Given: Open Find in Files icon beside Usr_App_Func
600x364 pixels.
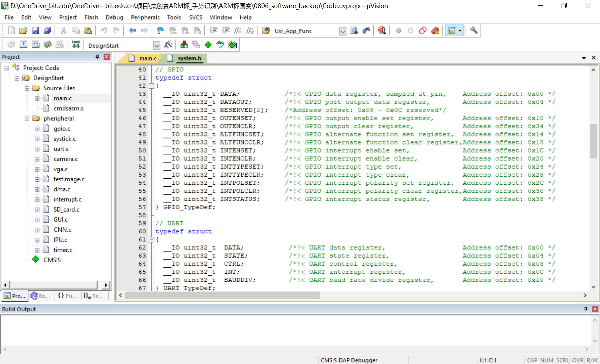Looking at the screenshot, I should [x=266, y=31].
